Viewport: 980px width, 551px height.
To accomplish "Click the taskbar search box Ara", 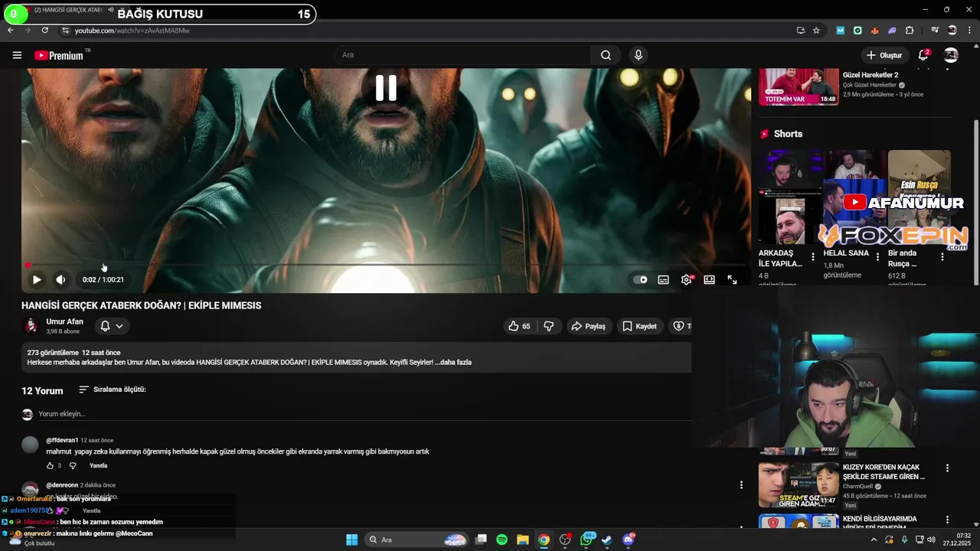I will [416, 540].
